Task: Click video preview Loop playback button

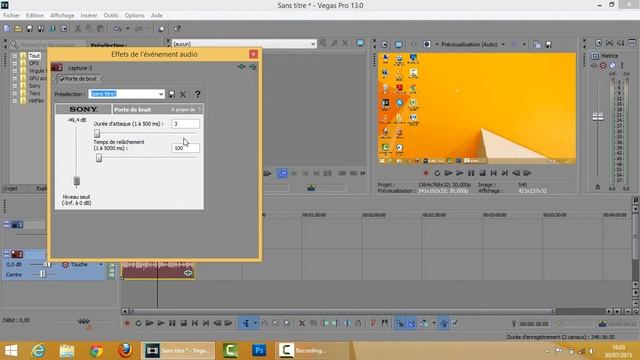Action: pos(437,173)
